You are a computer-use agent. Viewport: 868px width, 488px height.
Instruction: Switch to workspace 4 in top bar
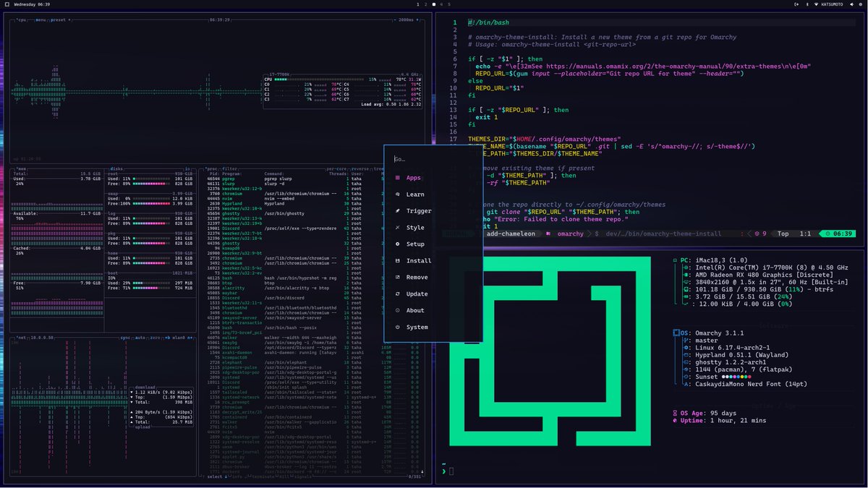click(x=441, y=4)
